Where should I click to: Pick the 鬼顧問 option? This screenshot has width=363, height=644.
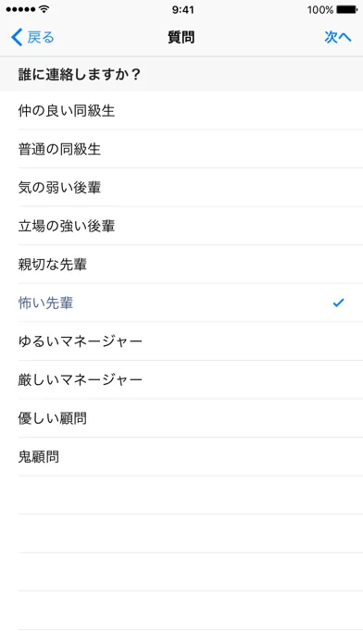click(181, 457)
